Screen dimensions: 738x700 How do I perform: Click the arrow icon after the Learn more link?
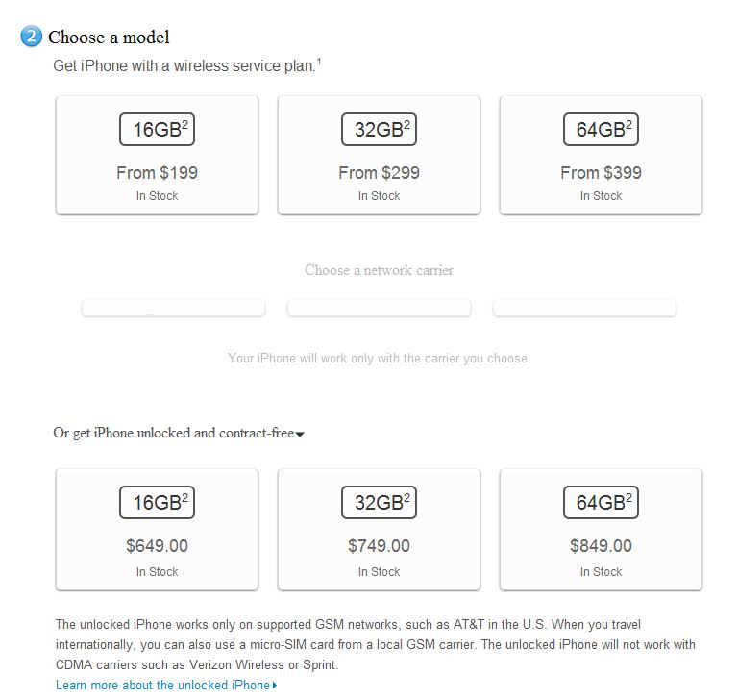[x=275, y=686]
